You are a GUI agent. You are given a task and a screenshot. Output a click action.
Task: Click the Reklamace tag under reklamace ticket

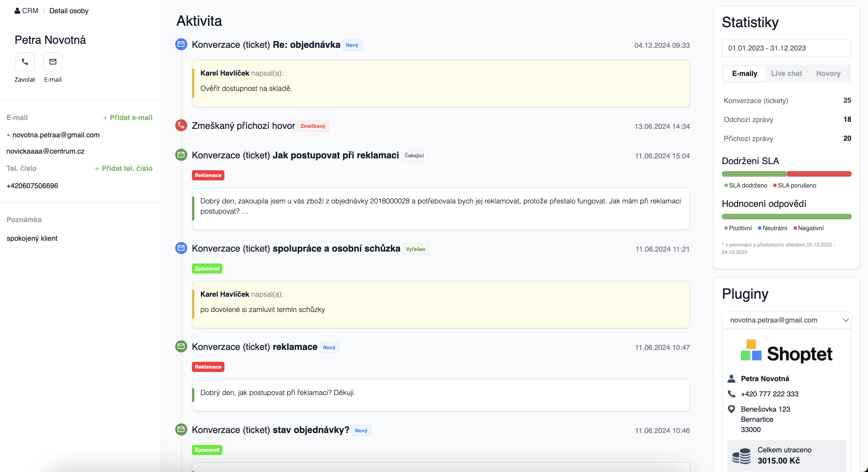[208, 367]
